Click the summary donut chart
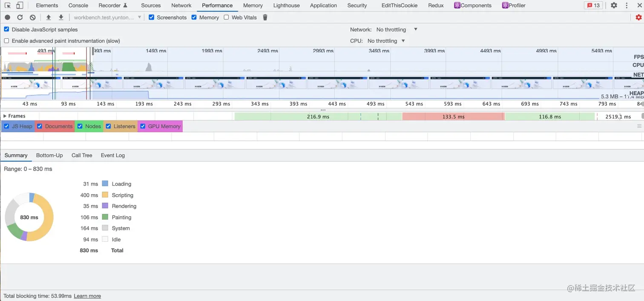This screenshot has height=301, width=644. pos(29,217)
